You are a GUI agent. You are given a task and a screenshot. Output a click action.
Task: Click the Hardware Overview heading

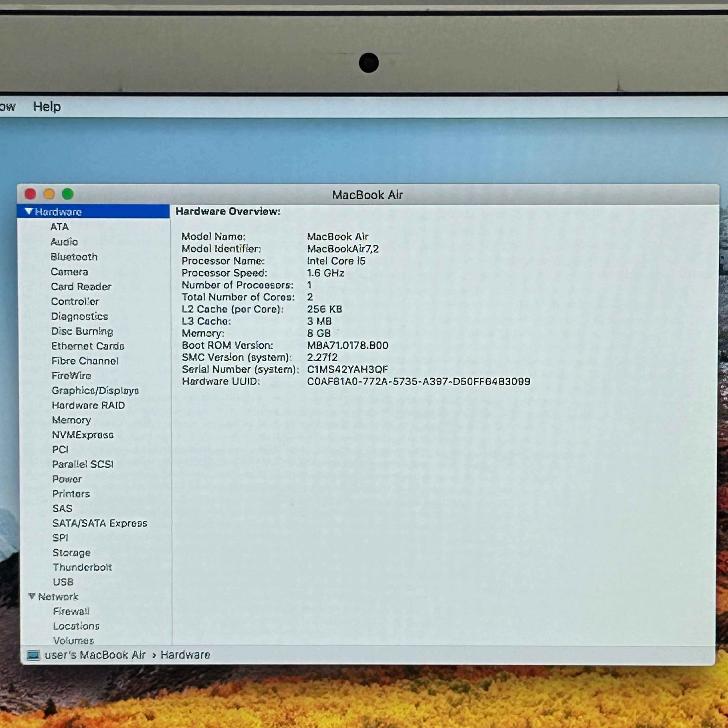228,211
